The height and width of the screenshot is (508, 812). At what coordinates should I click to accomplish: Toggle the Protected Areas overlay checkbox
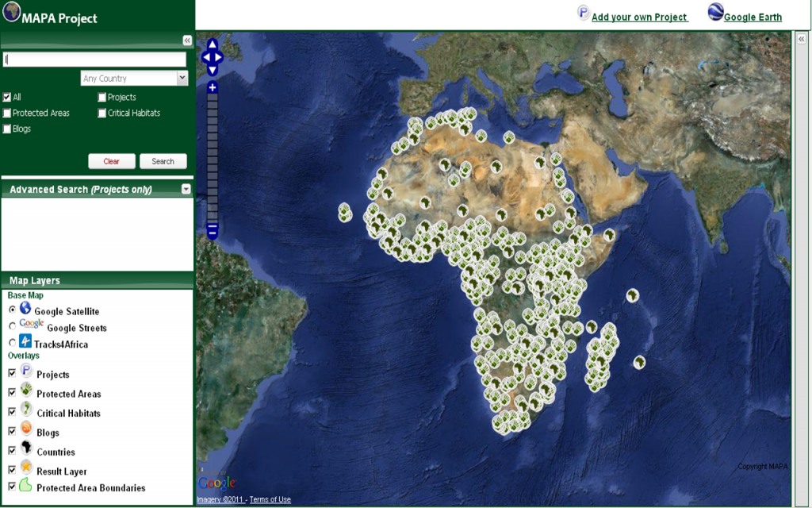pos(12,392)
